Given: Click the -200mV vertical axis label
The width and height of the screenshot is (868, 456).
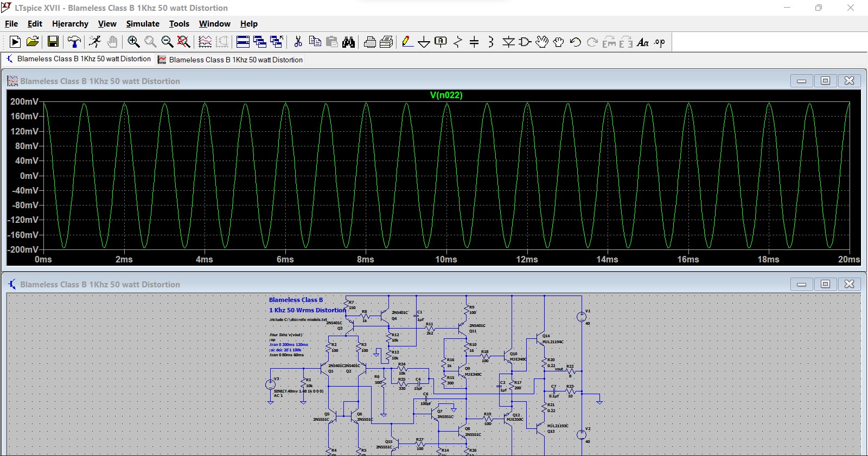Looking at the screenshot, I should 23,249.
